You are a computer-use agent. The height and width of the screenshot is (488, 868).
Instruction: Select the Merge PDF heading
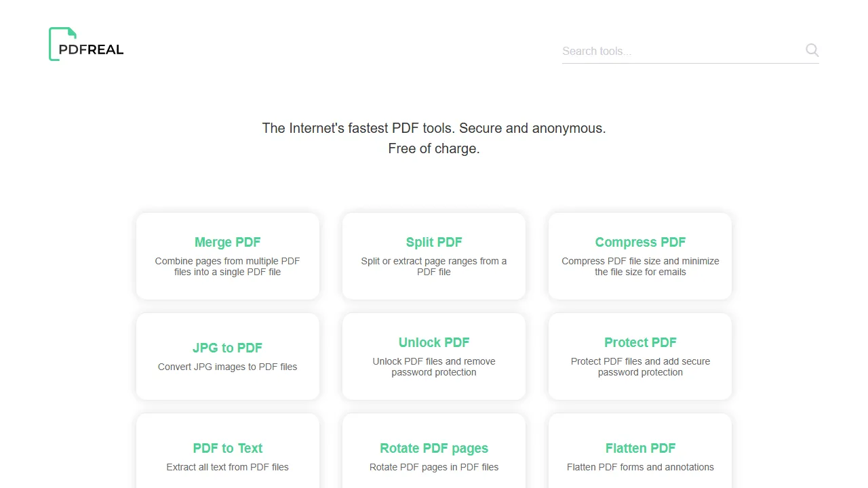tap(227, 242)
